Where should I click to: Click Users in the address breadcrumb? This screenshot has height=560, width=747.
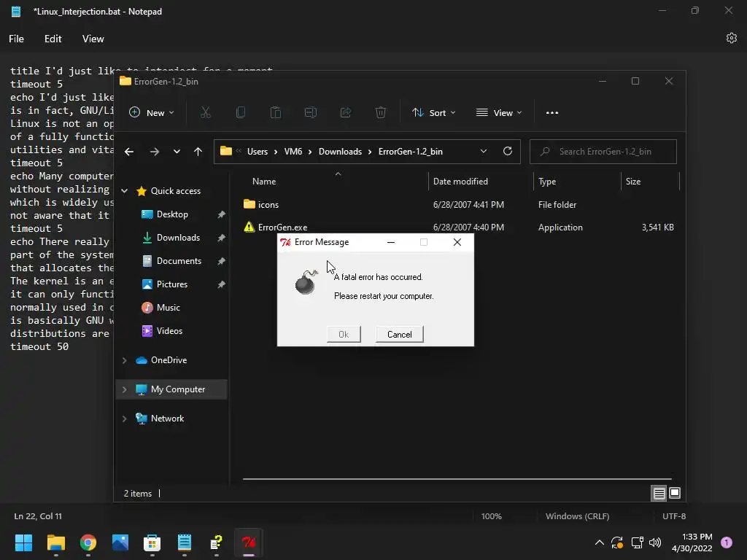[x=258, y=152]
